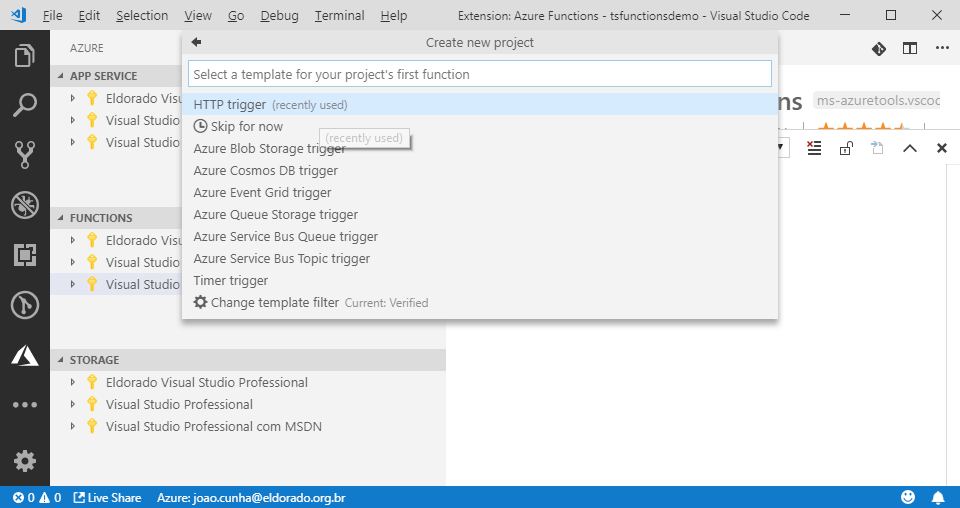Click the Change template filter gear option
960x508 pixels.
point(480,302)
